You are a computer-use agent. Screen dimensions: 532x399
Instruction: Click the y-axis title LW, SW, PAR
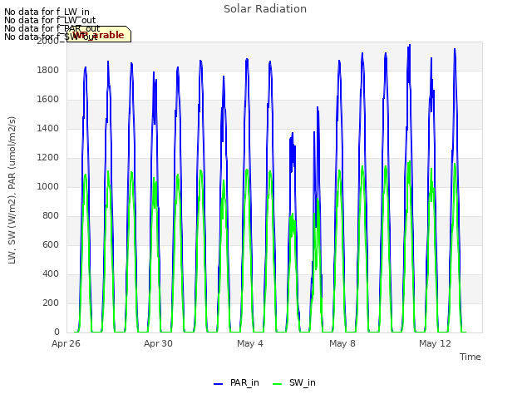tap(12, 190)
